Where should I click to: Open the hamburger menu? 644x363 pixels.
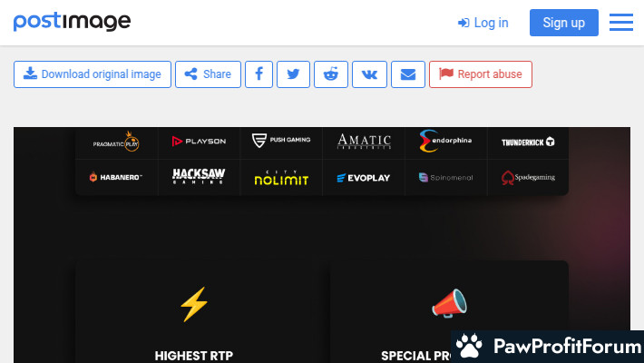click(x=621, y=22)
